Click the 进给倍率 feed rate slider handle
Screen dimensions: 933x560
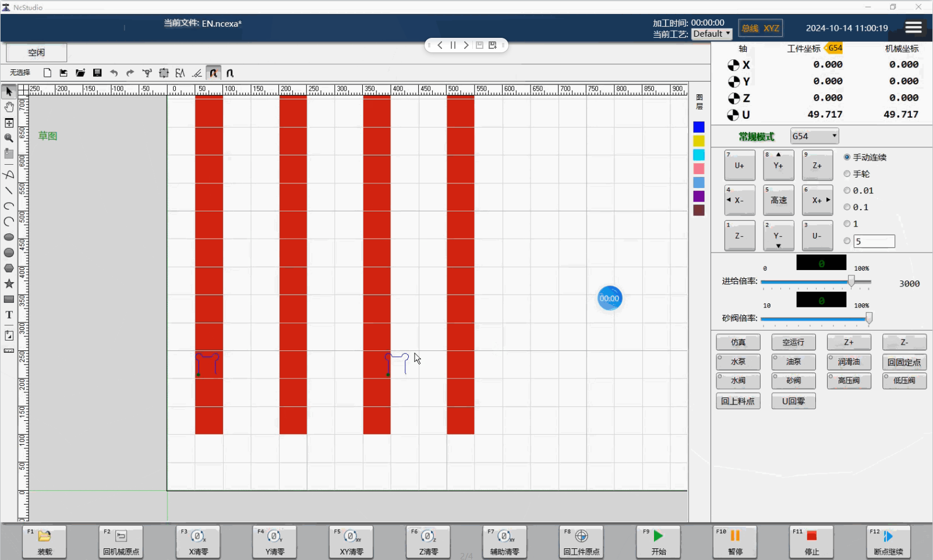pos(851,282)
